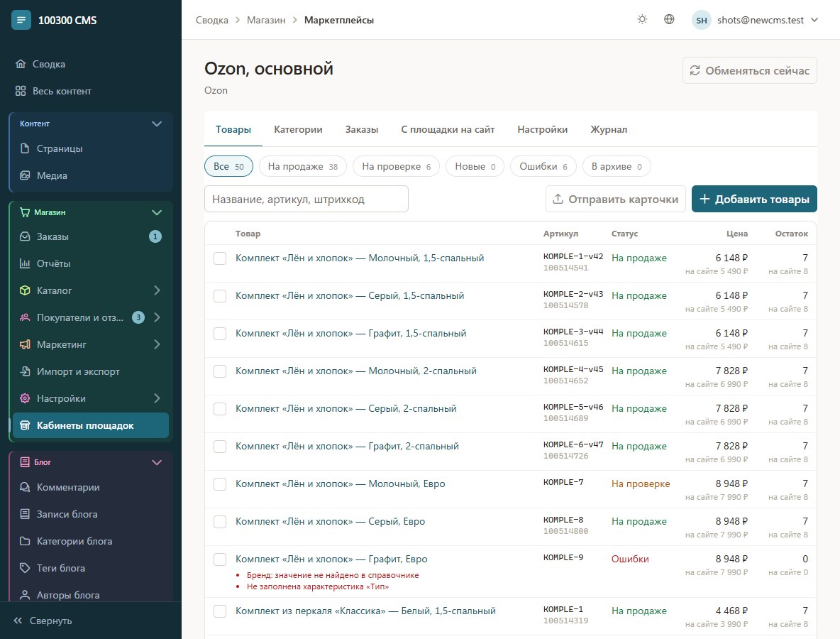Screen dimensions: 840x639
Task: Click the Записи блога list icon
Action: click(25, 514)
